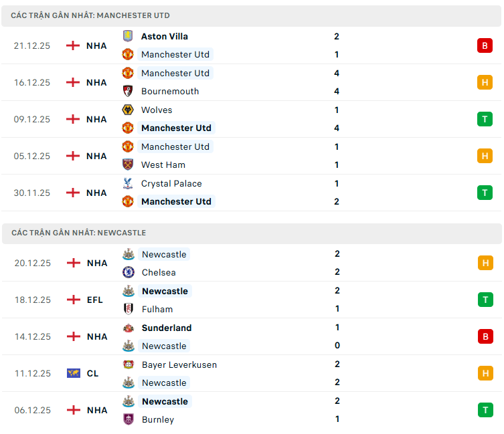Select the Manchester Utd recent matches header
Image resolution: width=504 pixels, height=434 pixels.
90,15
